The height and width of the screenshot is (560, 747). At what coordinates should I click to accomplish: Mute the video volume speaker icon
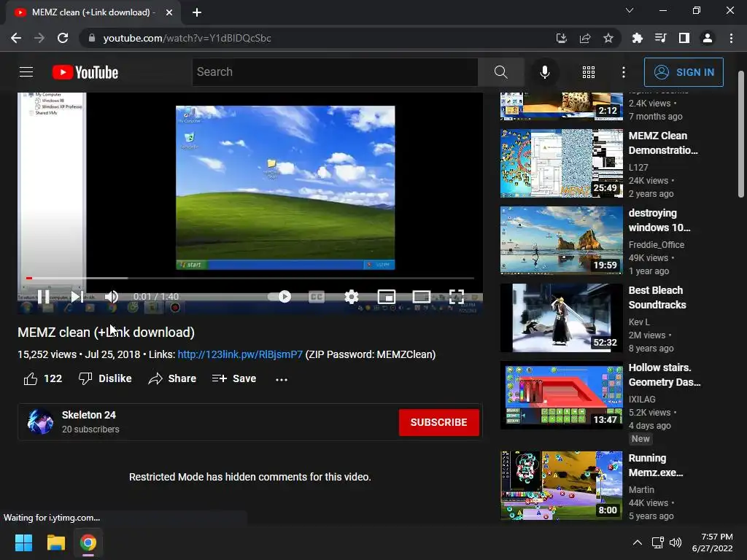pyautogui.click(x=112, y=297)
